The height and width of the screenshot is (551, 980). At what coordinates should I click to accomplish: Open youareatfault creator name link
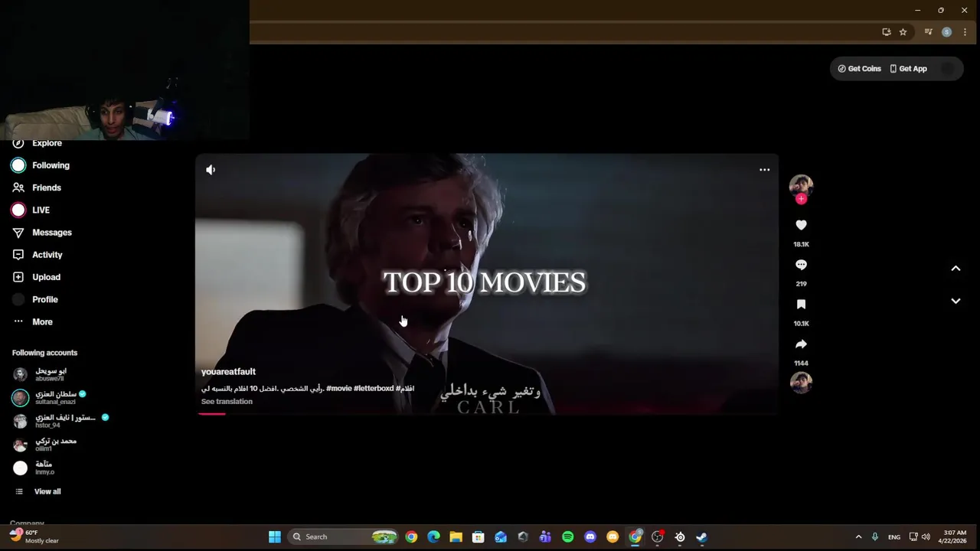228,372
